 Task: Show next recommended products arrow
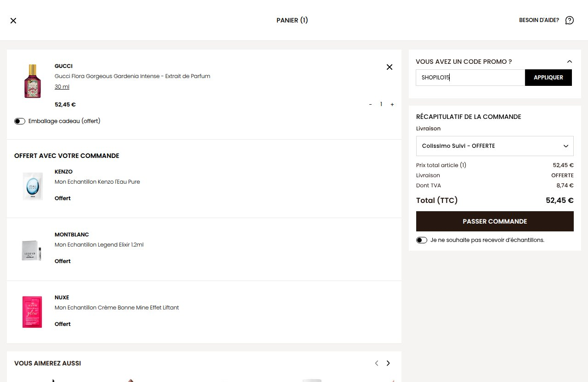click(x=388, y=363)
